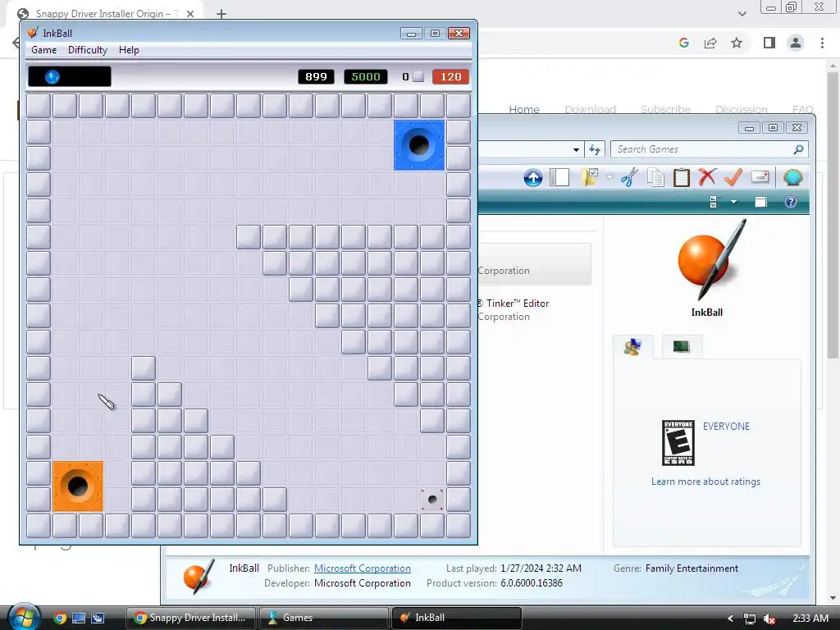Open the Microsoft Corporation publisher link
Viewport: 840px width, 630px height.
click(362, 568)
